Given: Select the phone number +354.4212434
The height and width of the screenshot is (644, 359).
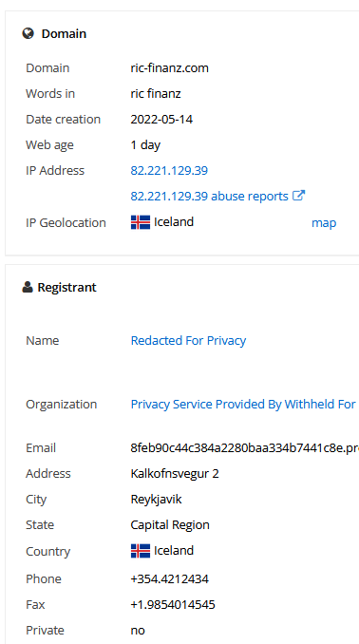Looking at the screenshot, I should (170, 579).
